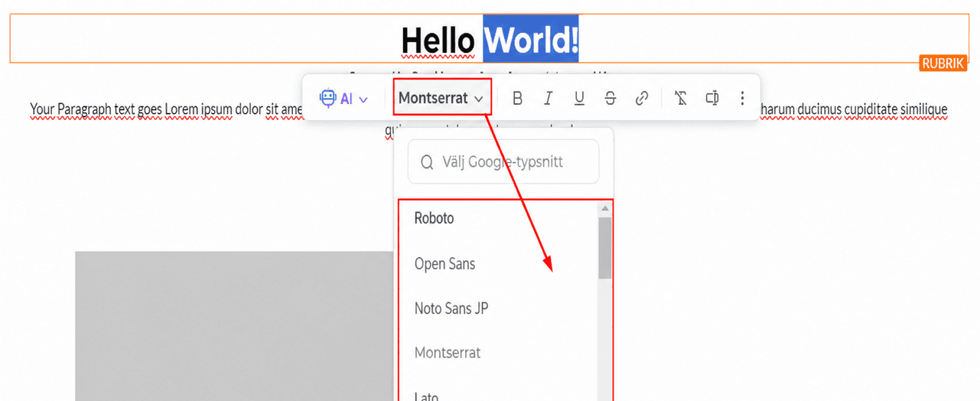Expand the AI options chevron
The height and width of the screenshot is (401, 980).
tap(363, 99)
